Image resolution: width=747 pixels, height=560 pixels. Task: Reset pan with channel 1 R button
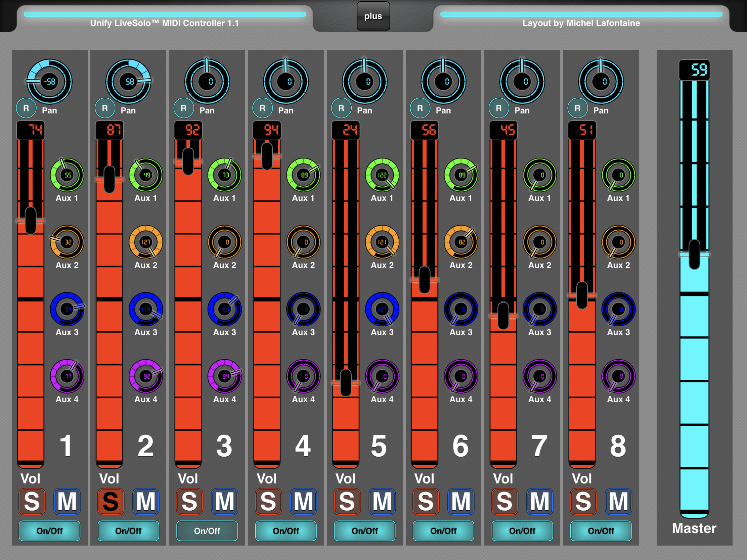tap(26, 108)
